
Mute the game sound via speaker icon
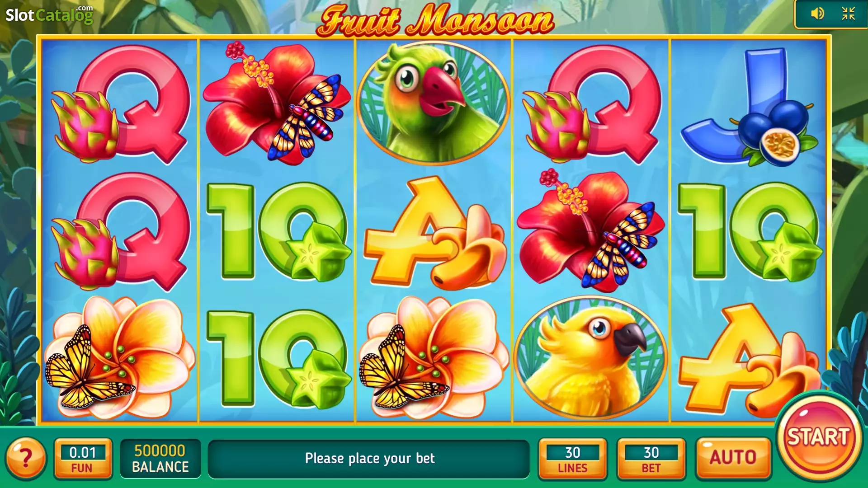click(817, 14)
